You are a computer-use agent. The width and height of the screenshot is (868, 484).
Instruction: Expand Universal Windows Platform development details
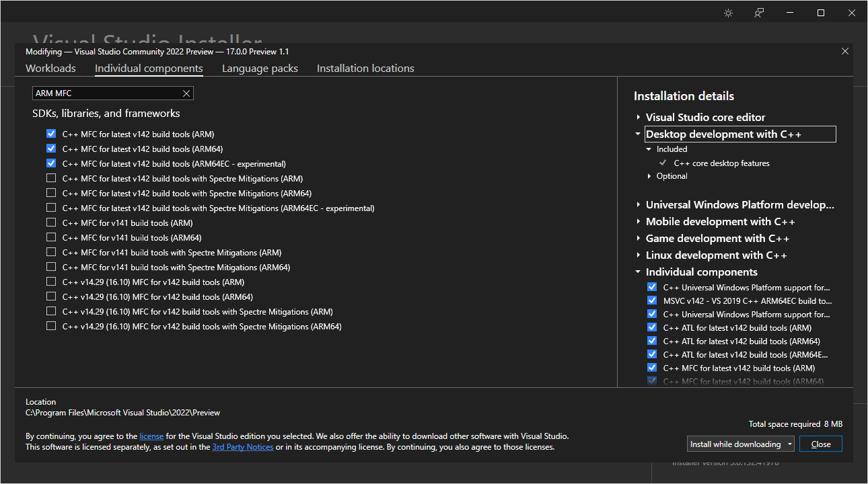pyautogui.click(x=638, y=205)
